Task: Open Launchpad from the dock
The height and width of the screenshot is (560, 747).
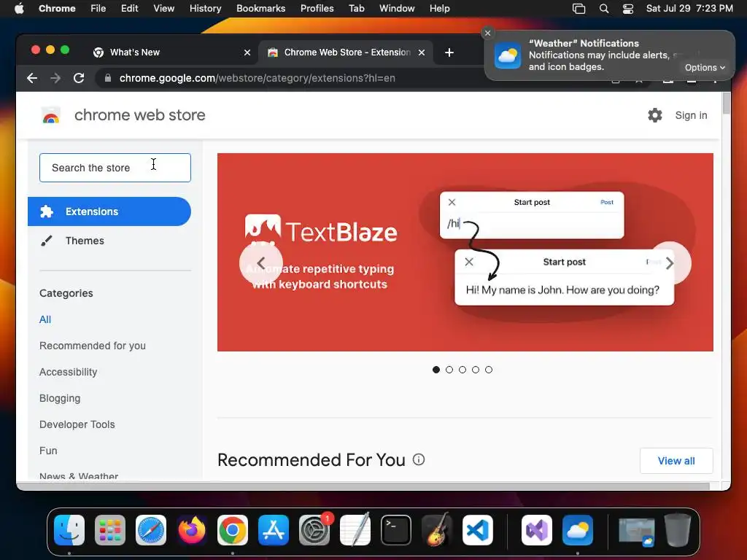Action: pos(110,530)
